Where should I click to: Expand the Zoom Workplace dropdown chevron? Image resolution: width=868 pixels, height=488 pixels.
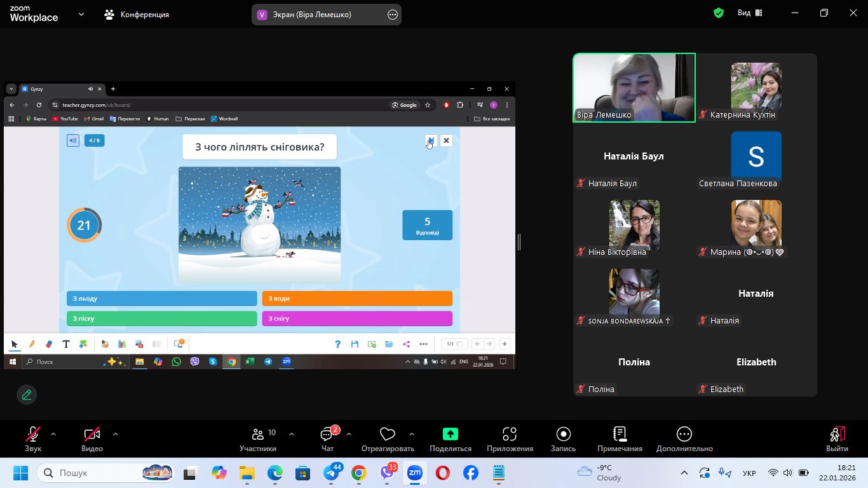[x=81, y=14]
